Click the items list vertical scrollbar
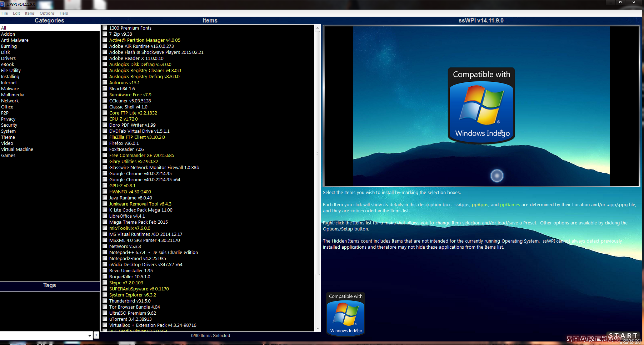The height and width of the screenshot is (345, 644). [318, 153]
